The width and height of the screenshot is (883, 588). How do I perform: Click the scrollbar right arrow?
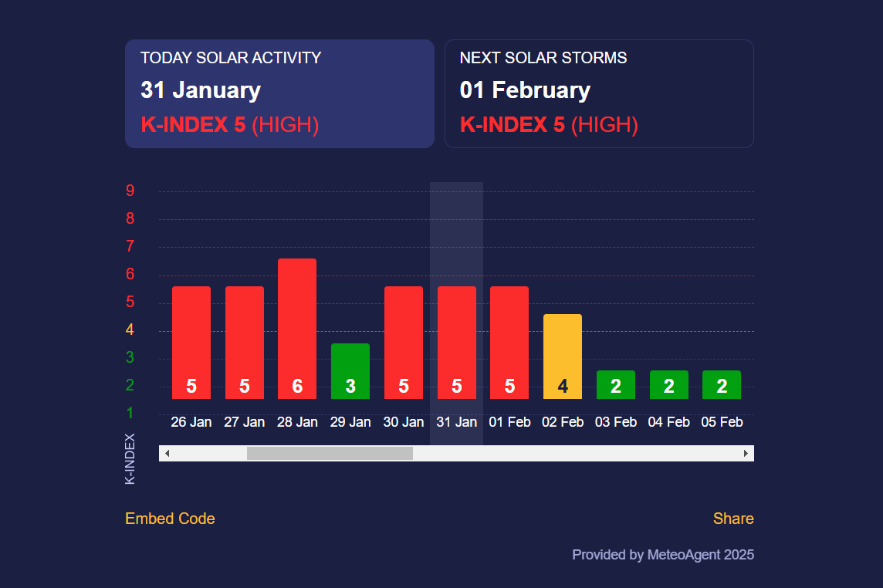coord(746,453)
